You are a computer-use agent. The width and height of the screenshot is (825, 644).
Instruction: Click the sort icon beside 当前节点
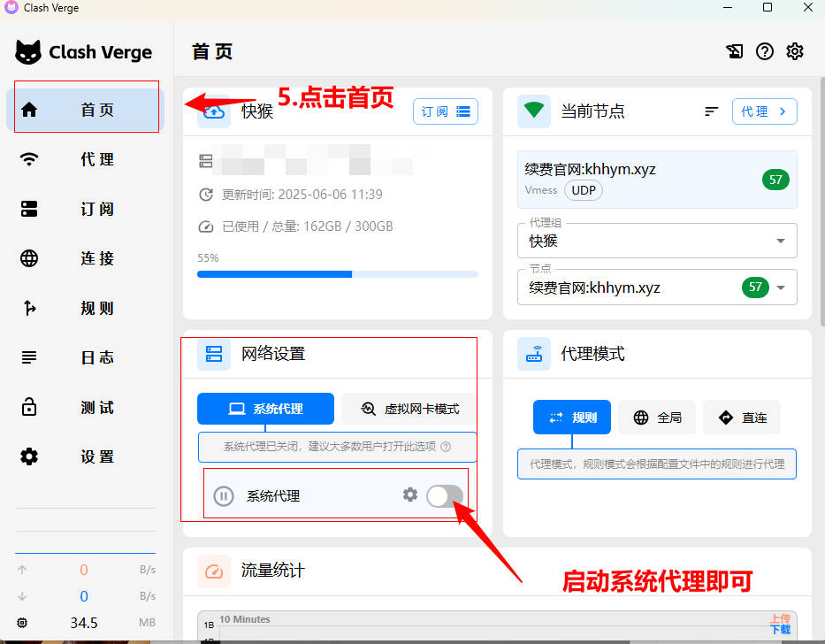[x=711, y=111]
